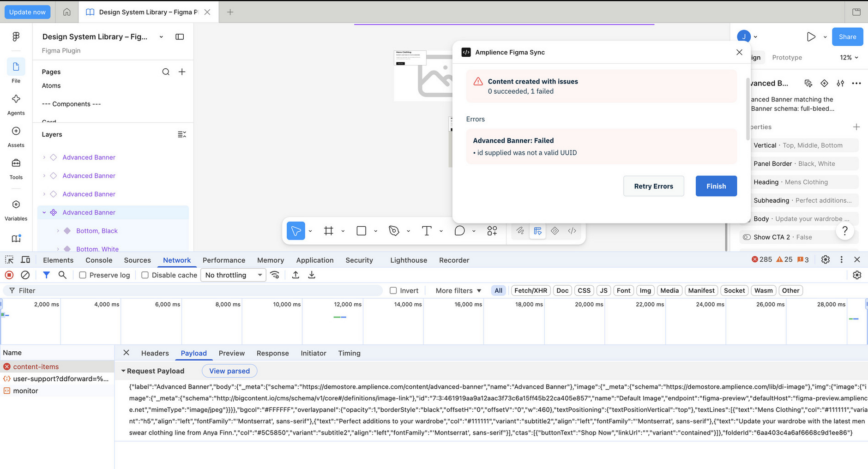The height and width of the screenshot is (469, 868).
Task: Switch to Dev Mode code icon
Action: [x=572, y=231]
